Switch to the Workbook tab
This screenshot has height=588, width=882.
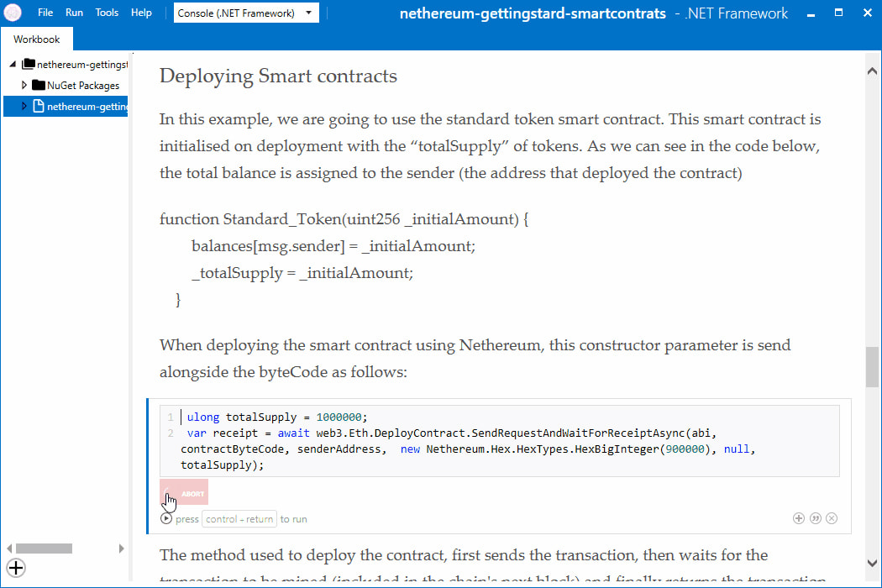tap(37, 39)
